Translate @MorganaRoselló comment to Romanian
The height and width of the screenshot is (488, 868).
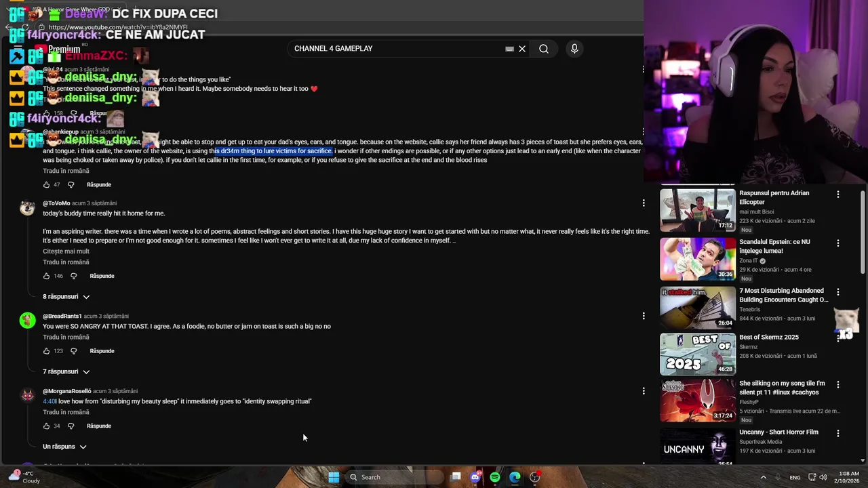click(66, 412)
